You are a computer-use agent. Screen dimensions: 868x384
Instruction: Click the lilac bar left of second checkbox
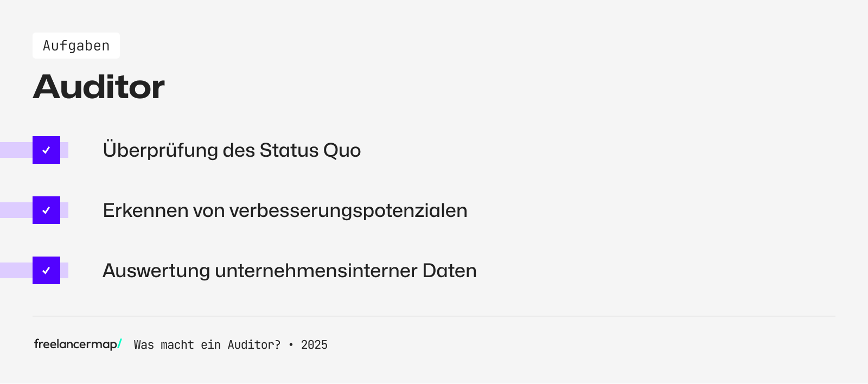tap(16, 210)
